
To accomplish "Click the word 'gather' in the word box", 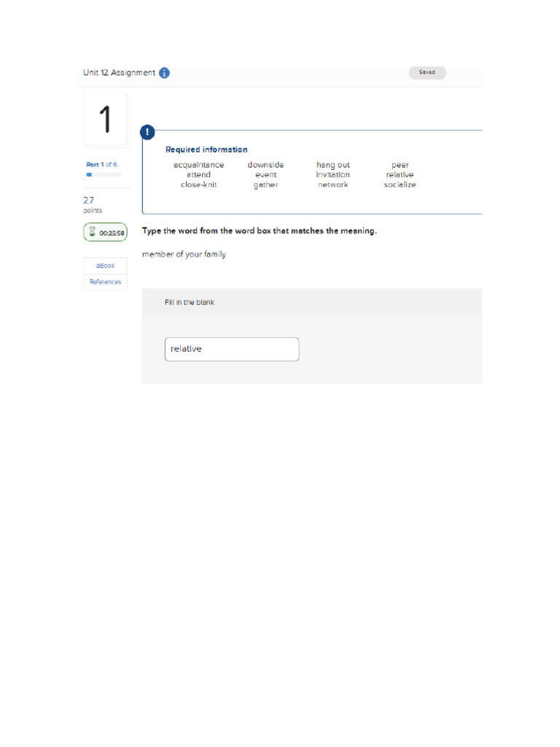I will click(x=265, y=185).
